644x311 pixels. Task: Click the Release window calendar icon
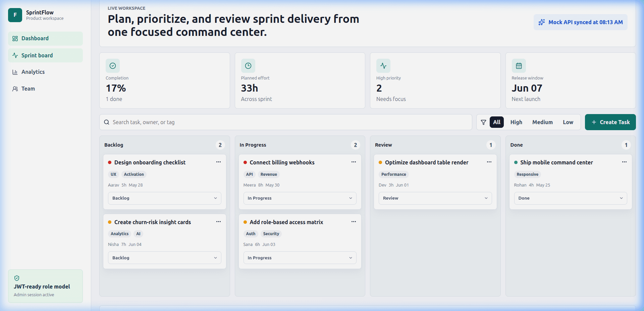pos(519,66)
